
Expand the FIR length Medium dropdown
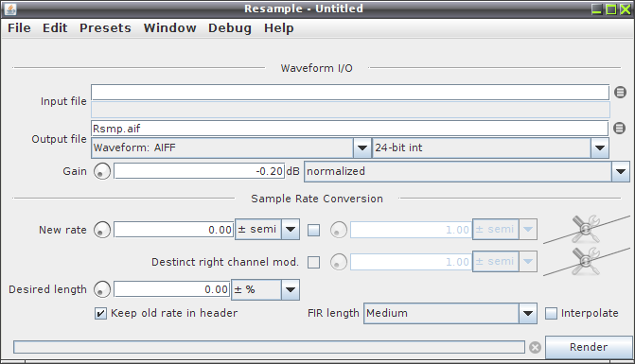click(450, 314)
